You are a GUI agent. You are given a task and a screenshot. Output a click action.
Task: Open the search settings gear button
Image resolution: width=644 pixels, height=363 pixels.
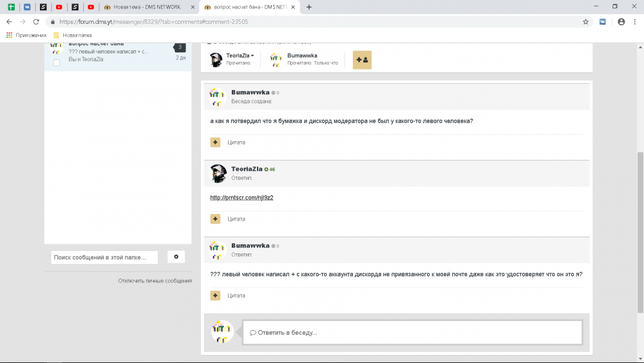[176, 257]
